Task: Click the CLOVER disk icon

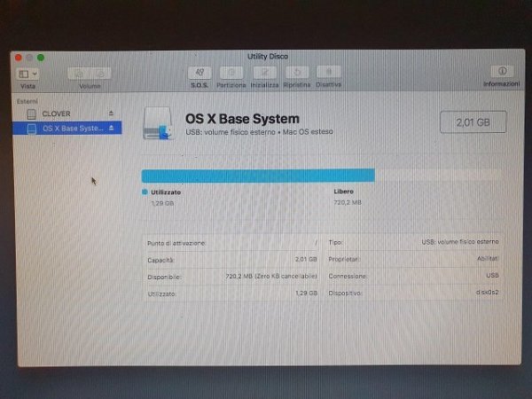Action: pyautogui.click(x=31, y=114)
